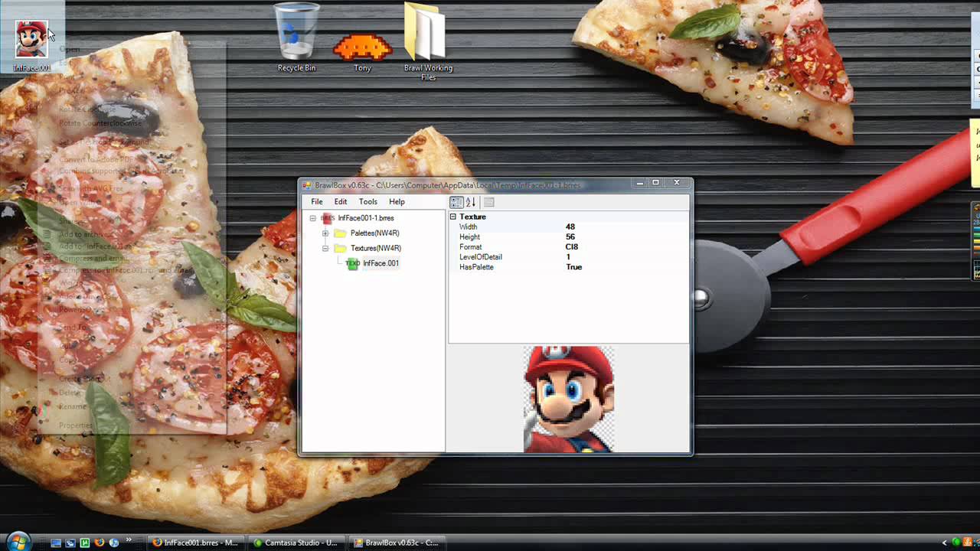The height and width of the screenshot is (551, 980).
Task: Select the InfFace001-1.brres tree node
Action: point(366,218)
